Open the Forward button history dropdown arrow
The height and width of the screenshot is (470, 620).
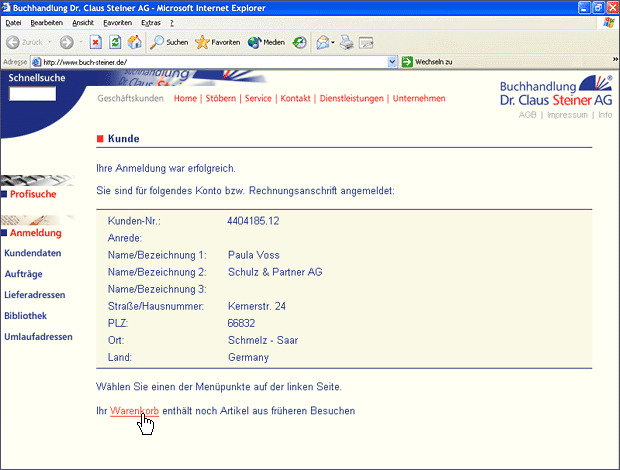(81, 42)
